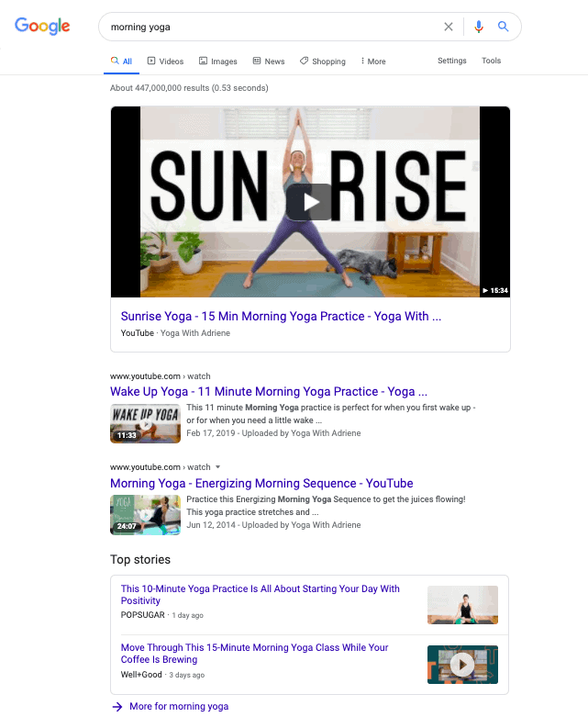Click YouTube source under Sunrise Yoga
The image size is (588, 728).
point(138,333)
